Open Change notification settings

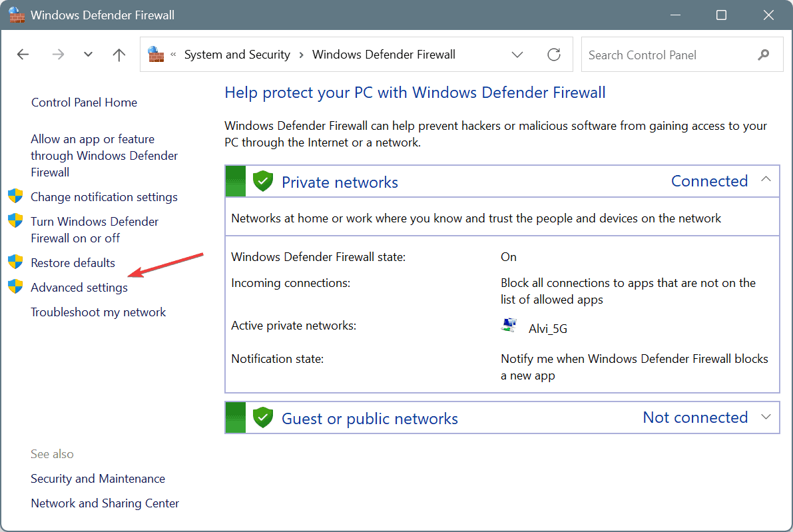point(104,196)
